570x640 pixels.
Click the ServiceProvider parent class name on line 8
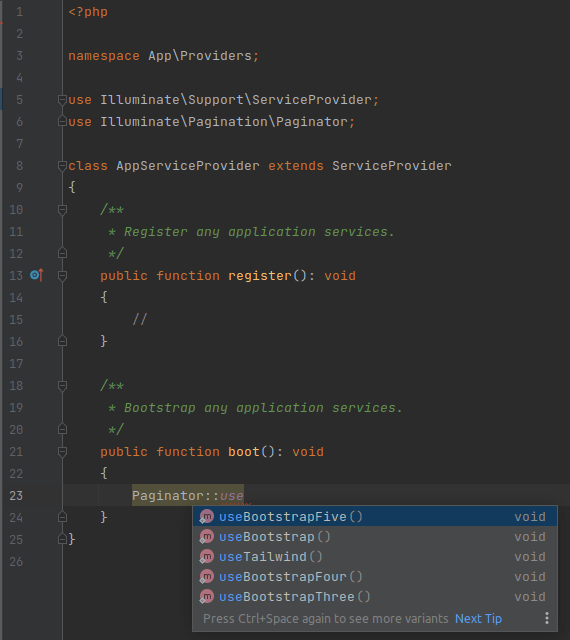(x=392, y=166)
